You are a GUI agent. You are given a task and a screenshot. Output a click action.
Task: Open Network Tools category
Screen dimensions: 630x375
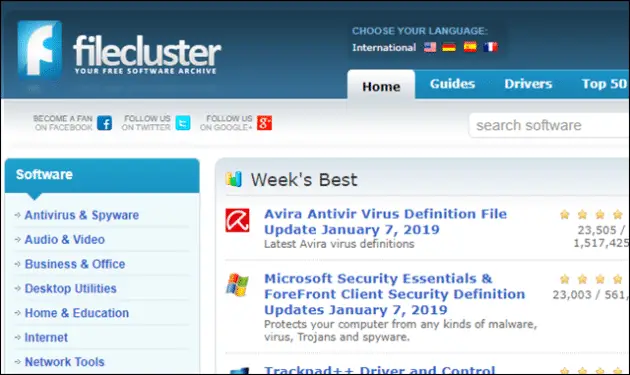tap(64, 362)
